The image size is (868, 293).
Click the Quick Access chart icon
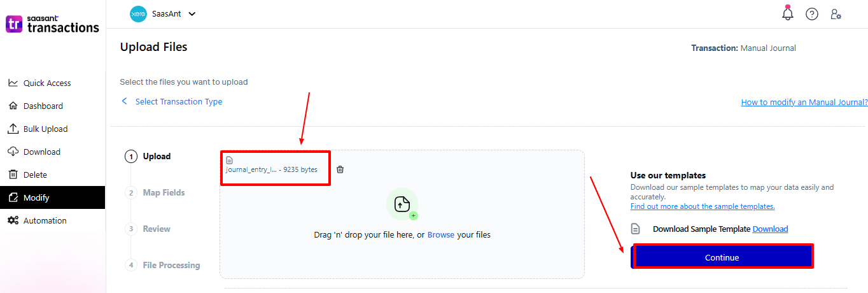13,83
